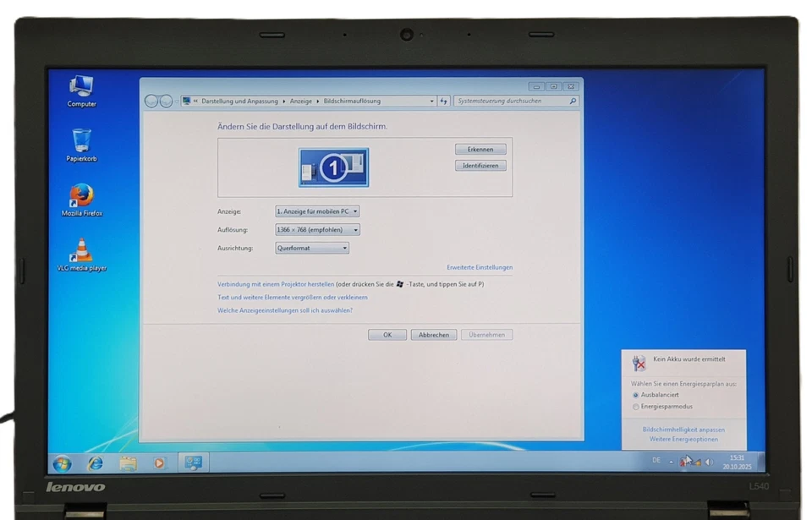Click the network tray icon
The width and height of the screenshot is (812, 520).
tap(697, 462)
